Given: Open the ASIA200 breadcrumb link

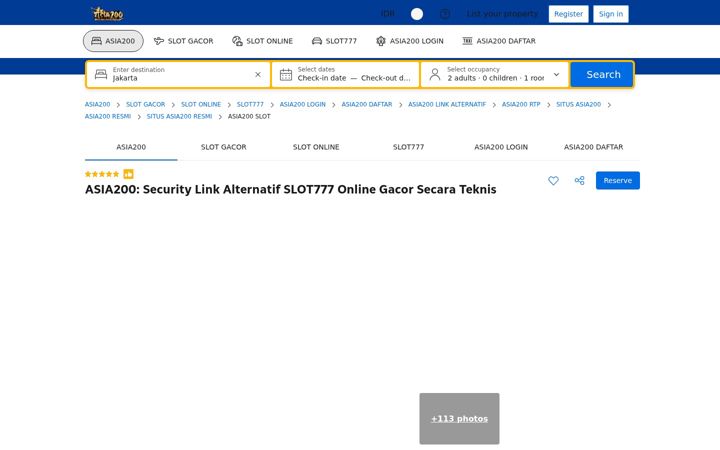Looking at the screenshot, I should pos(97,104).
